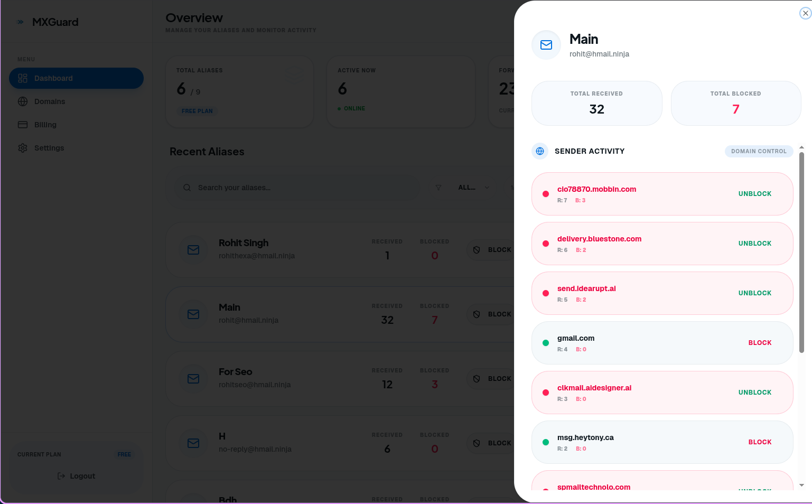This screenshot has width=812, height=504.
Task: Close the Main alias detail panel
Action: pyautogui.click(x=805, y=13)
